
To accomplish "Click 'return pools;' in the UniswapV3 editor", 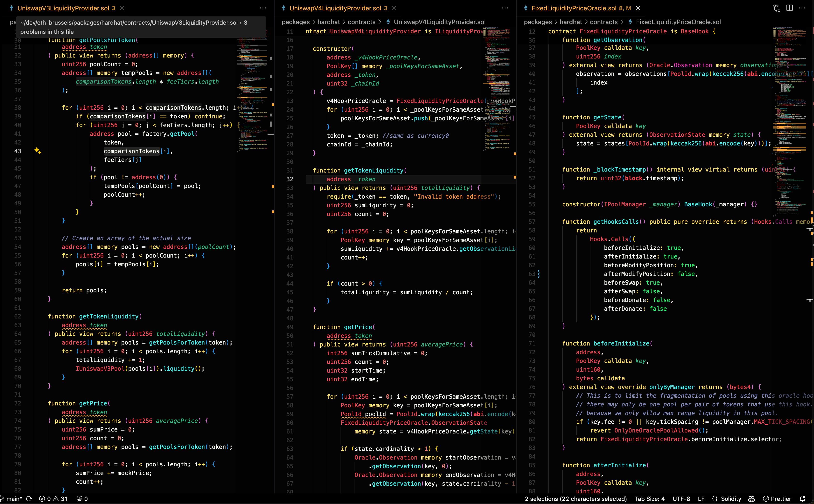I will coord(84,290).
